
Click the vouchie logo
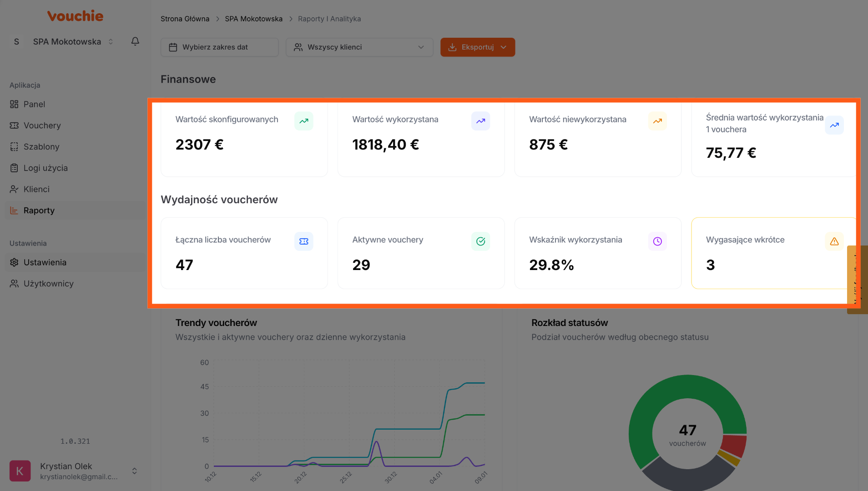(x=76, y=16)
